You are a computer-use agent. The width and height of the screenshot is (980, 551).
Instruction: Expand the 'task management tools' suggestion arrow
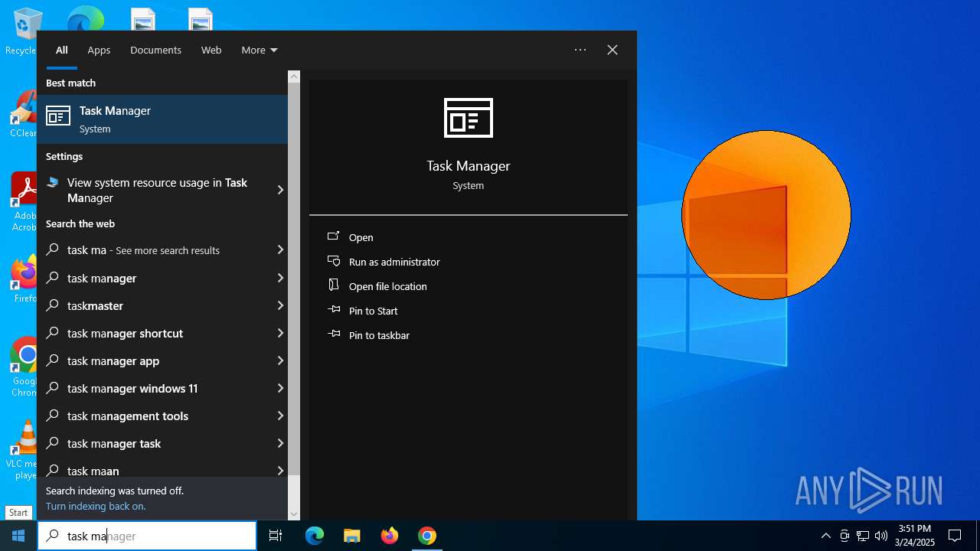tap(280, 416)
